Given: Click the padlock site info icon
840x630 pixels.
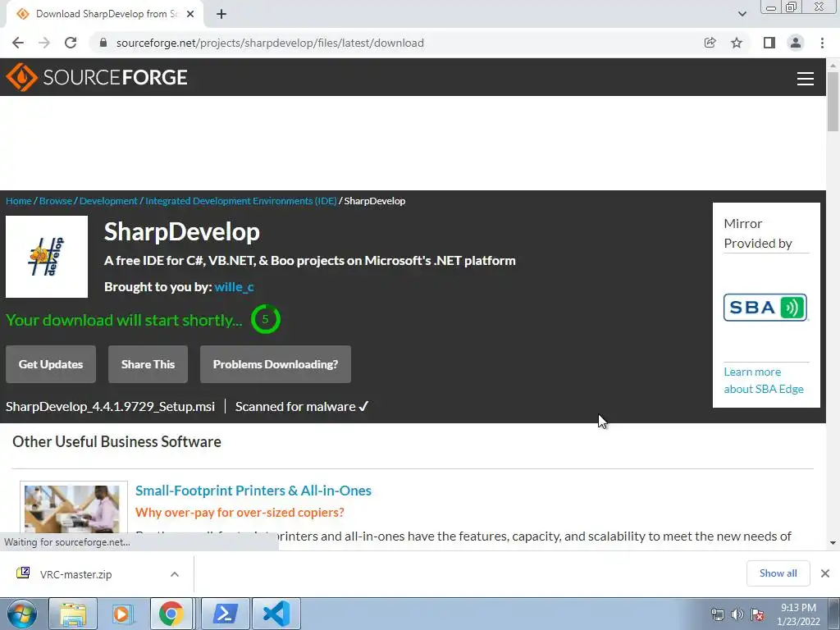Looking at the screenshot, I should point(104,43).
